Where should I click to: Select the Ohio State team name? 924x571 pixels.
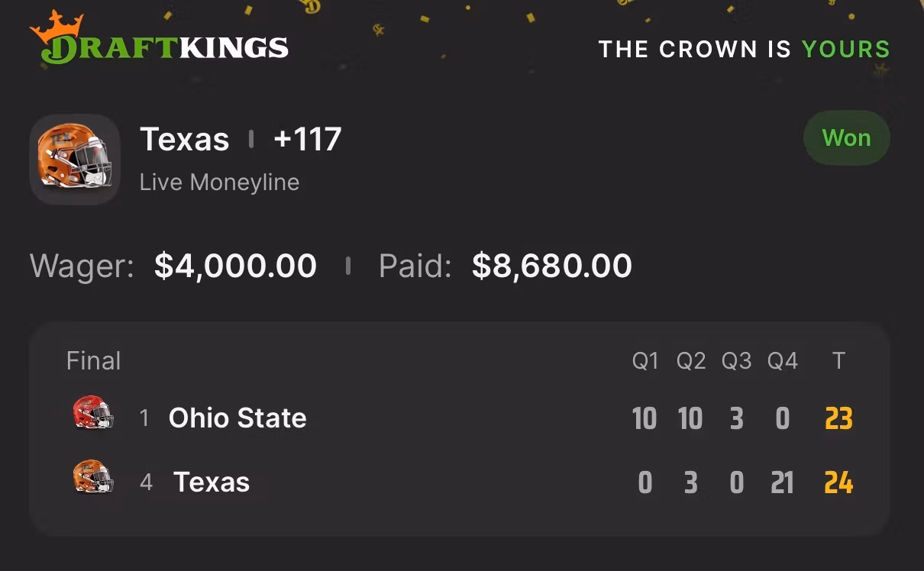(237, 418)
